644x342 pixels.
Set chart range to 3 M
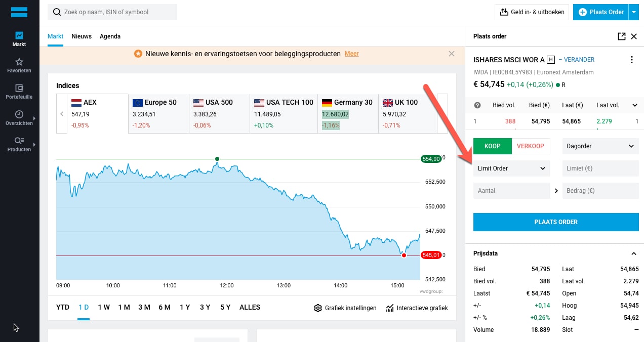(144, 307)
